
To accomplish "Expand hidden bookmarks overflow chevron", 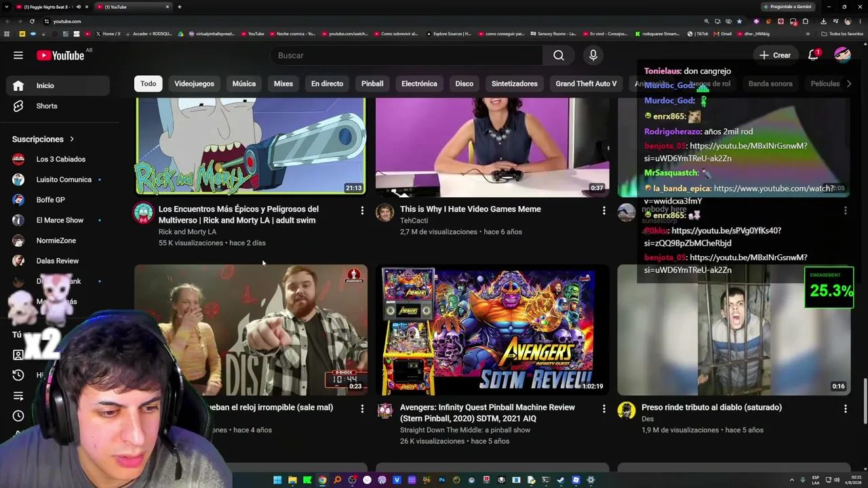I will (808, 33).
